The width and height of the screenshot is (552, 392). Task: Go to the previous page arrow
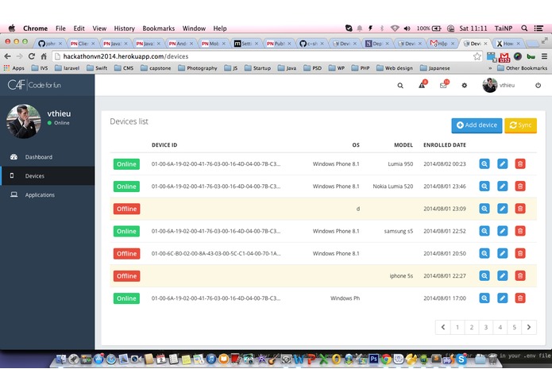443,327
